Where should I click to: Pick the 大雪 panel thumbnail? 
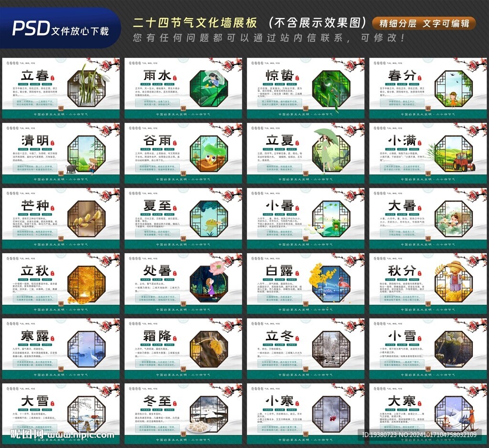61,414
